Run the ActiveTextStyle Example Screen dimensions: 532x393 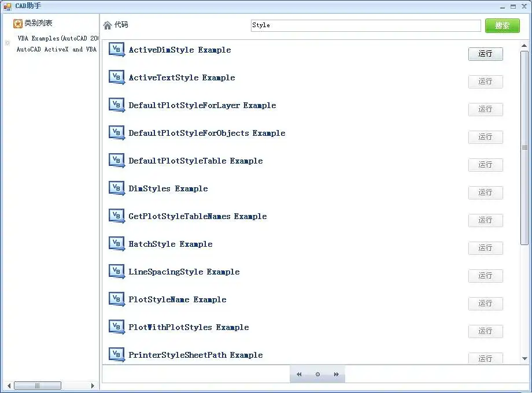(x=485, y=81)
